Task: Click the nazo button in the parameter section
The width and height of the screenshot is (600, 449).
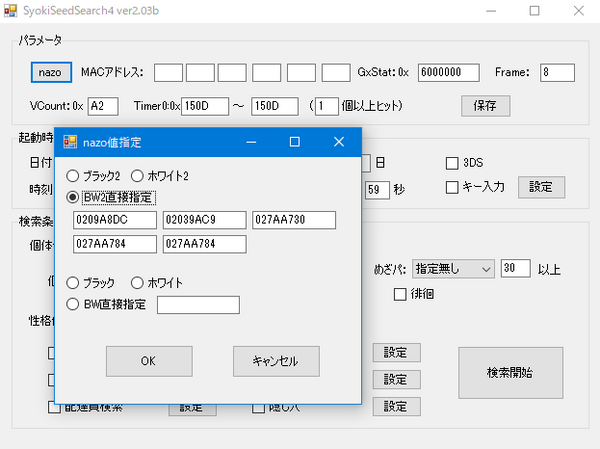Action: (x=51, y=72)
